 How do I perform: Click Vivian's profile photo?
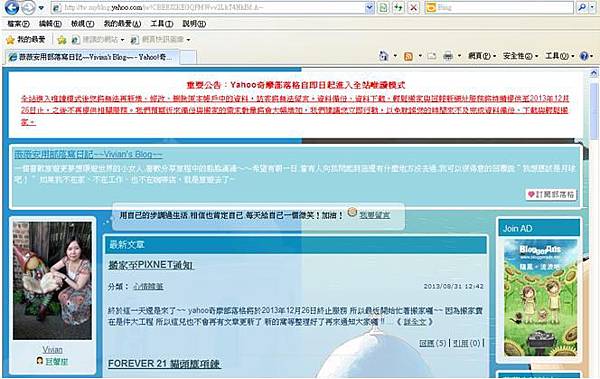click(x=52, y=281)
